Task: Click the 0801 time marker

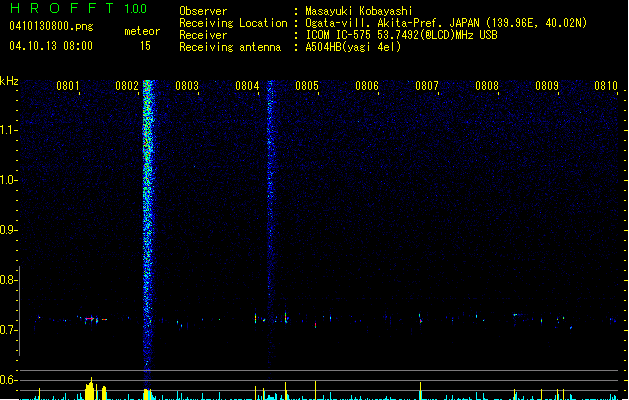Action: point(67,86)
